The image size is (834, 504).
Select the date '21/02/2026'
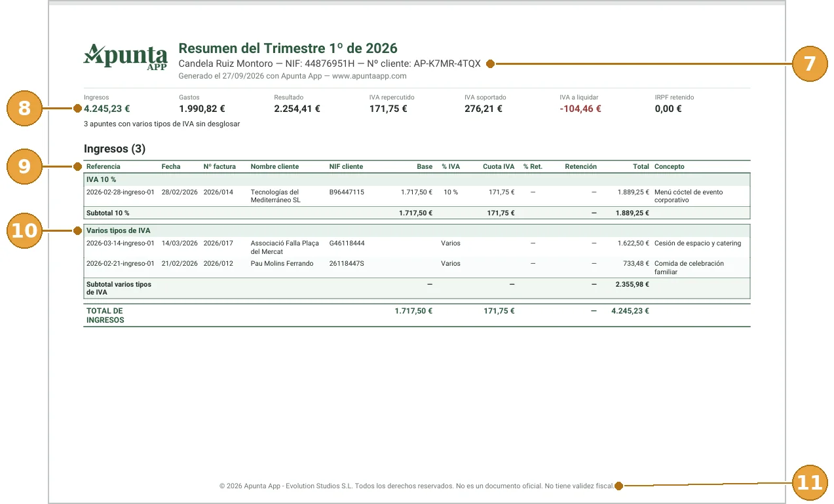[x=180, y=264]
